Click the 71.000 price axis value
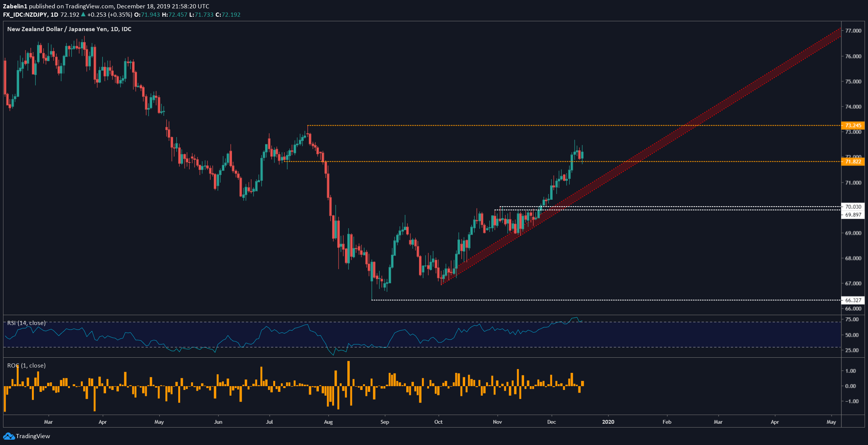Screen dimensions: 868x445 (853, 183)
